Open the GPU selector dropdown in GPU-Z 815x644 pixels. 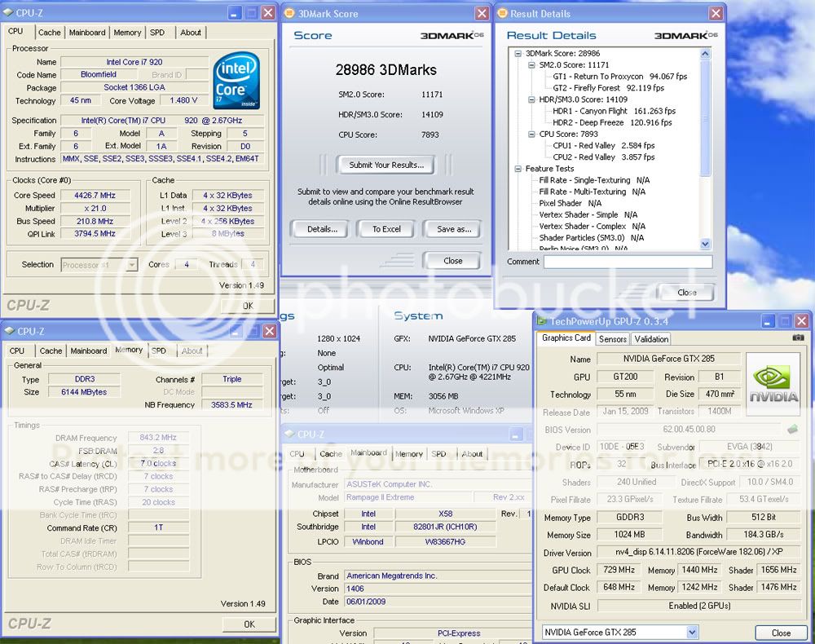[692, 632]
